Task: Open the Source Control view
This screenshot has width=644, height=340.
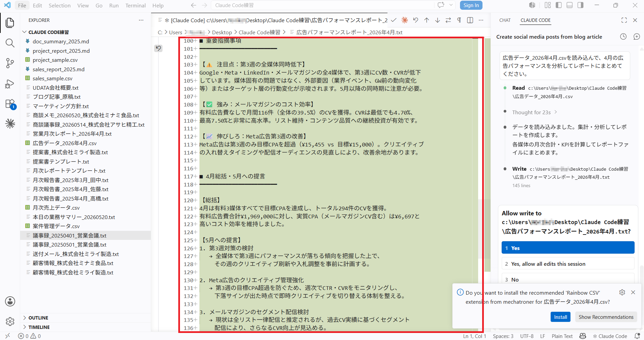Action: 10,63
